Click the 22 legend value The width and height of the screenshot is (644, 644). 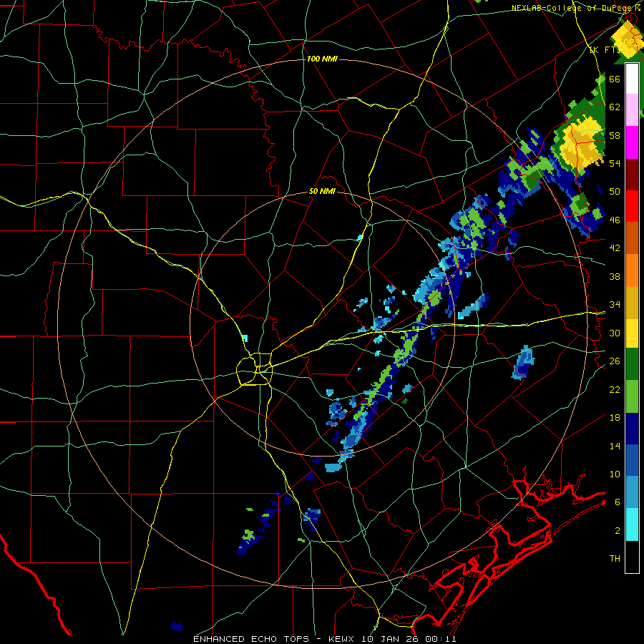pos(615,389)
